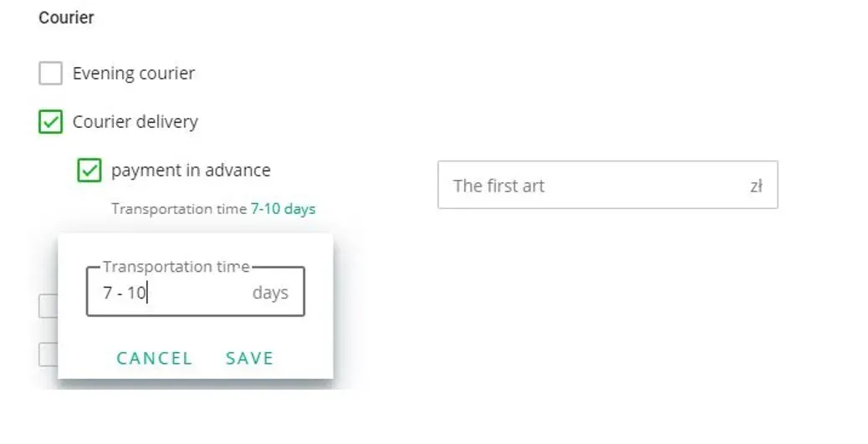Image resolution: width=868 pixels, height=444 pixels.
Task: Click the payment in advance label
Action: pyautogui.click(x=191, y=171)
